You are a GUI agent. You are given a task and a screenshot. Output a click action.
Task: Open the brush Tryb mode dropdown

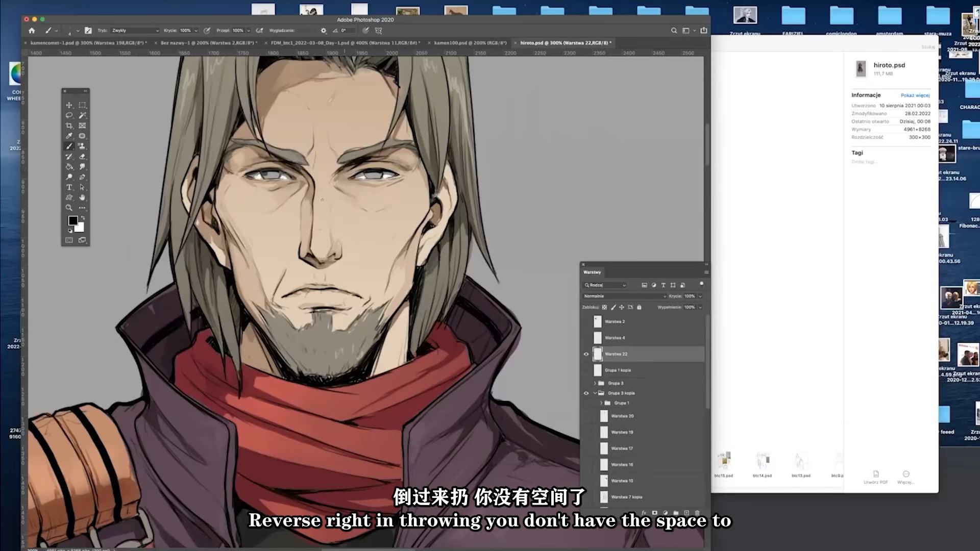pyautogui.click(x=135, y=31)
